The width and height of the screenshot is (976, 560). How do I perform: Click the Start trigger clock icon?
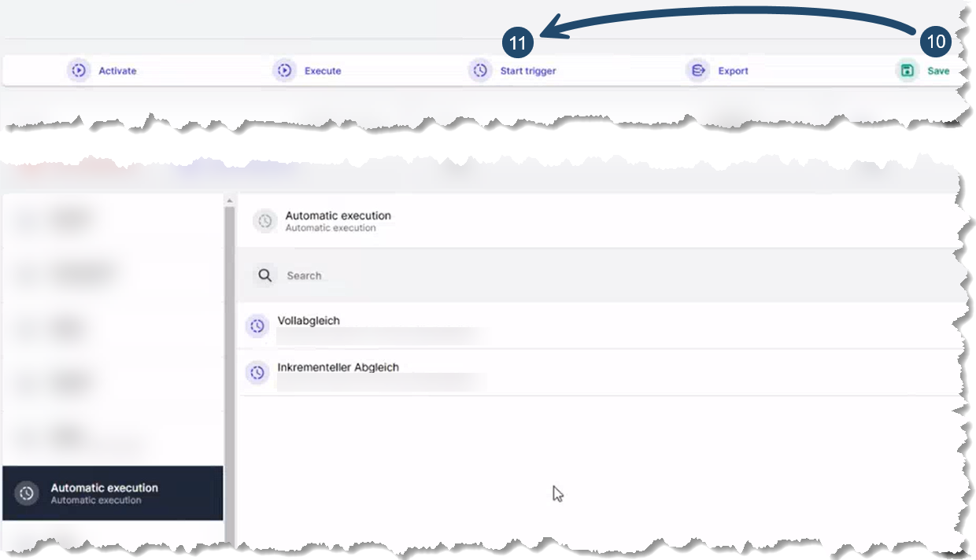point(480,71)
